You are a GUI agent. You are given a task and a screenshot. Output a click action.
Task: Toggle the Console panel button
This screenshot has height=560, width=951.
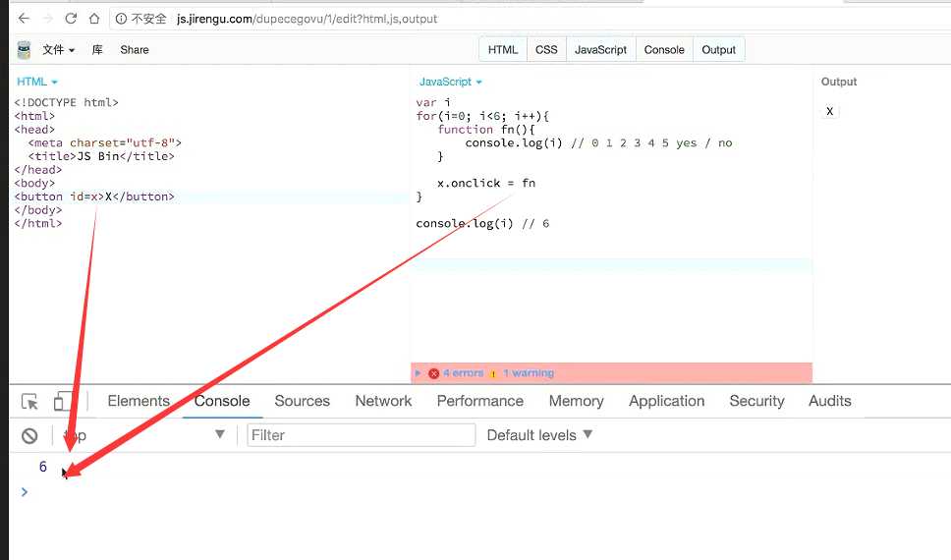664,50
